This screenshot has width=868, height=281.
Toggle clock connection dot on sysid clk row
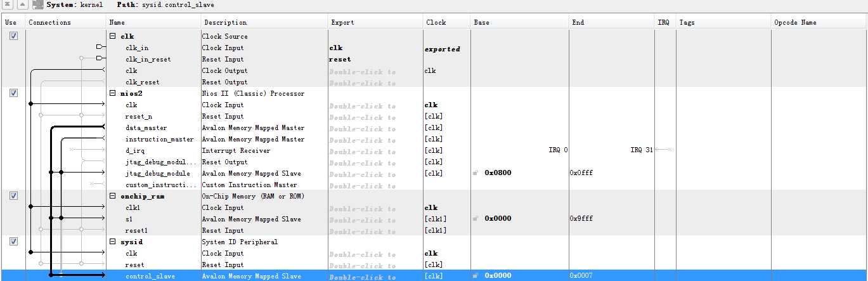coord(32,253)
